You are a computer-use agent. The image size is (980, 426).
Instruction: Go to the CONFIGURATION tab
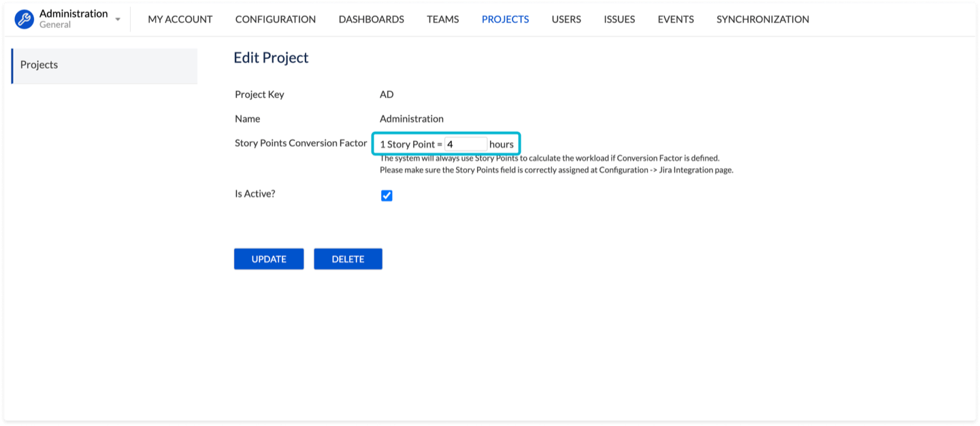[x=275, y=19]
